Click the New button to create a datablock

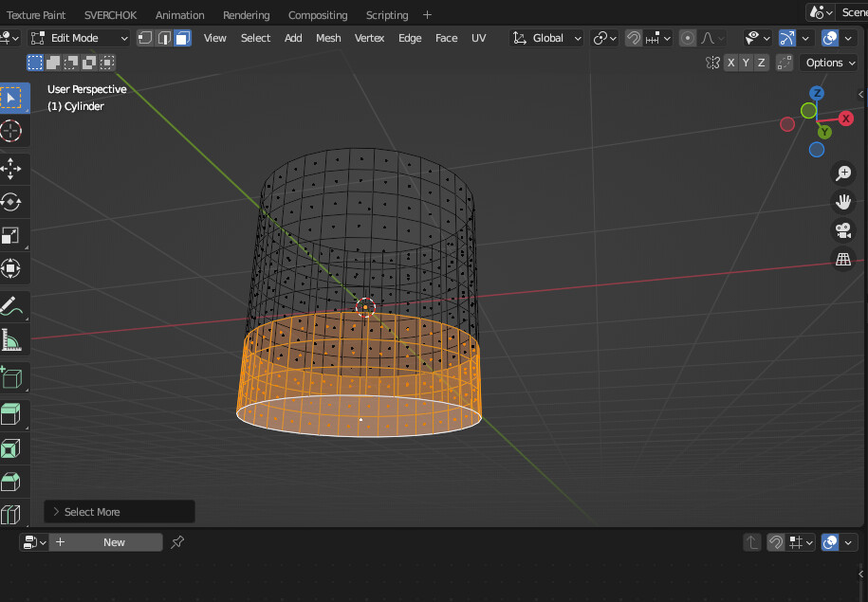[113, 541]
